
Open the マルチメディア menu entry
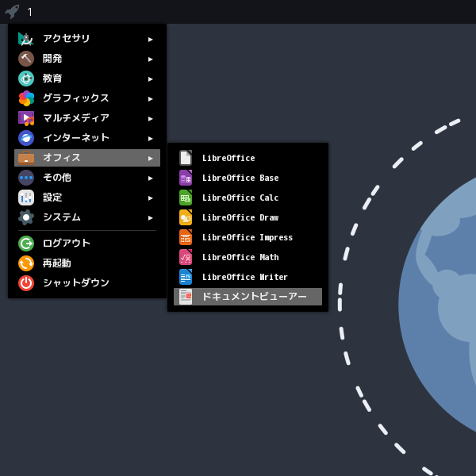point(87,118)
